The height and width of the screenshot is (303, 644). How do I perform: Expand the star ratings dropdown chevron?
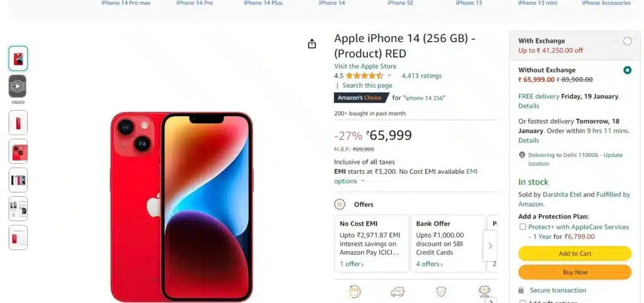click(389, 76)
